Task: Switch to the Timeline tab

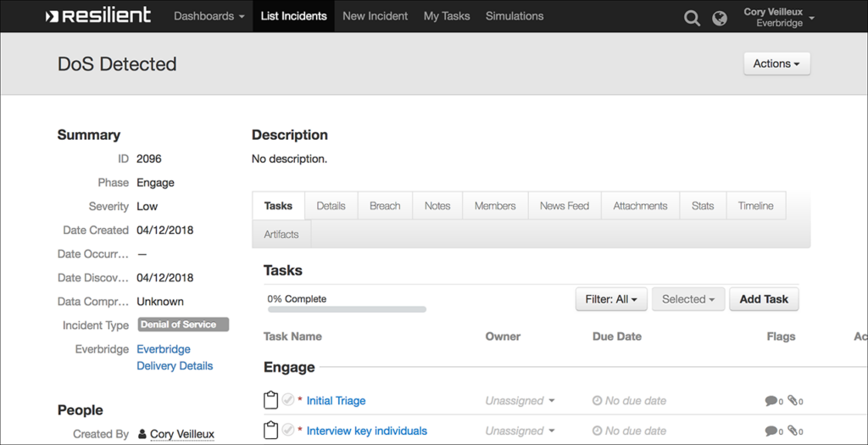Action: pyautogui.click(x=755, y=206)
